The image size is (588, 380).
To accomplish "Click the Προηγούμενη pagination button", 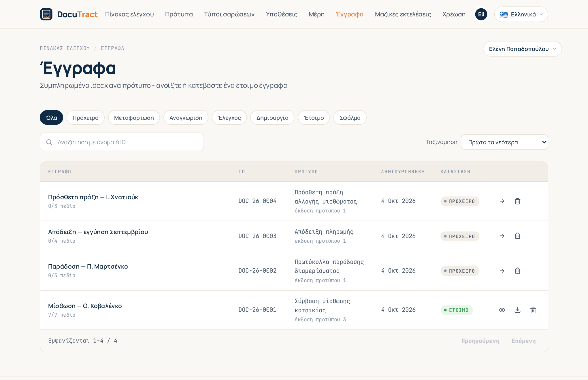I will coord(480,341).
